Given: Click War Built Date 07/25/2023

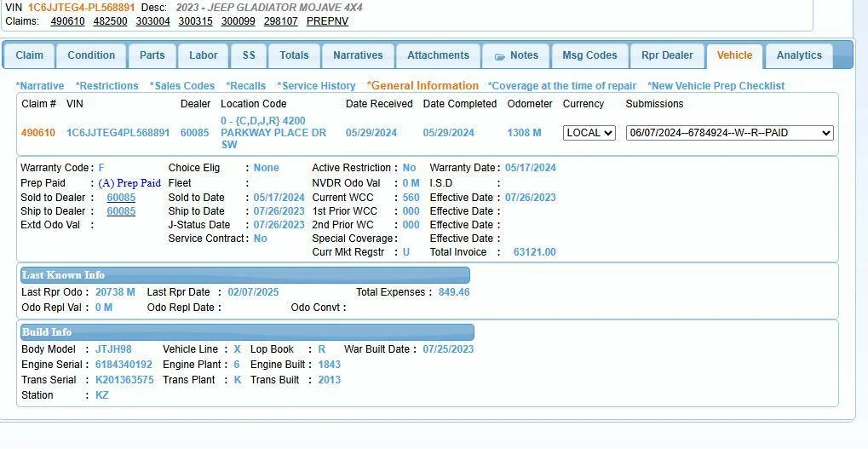Looking at the screenshot, I should tap(448, 349).
